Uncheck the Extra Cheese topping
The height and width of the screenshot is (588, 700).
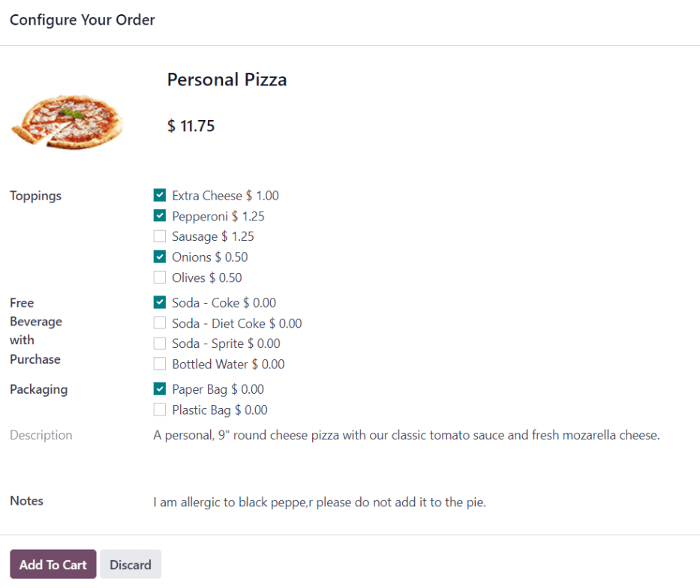(159, 195)
